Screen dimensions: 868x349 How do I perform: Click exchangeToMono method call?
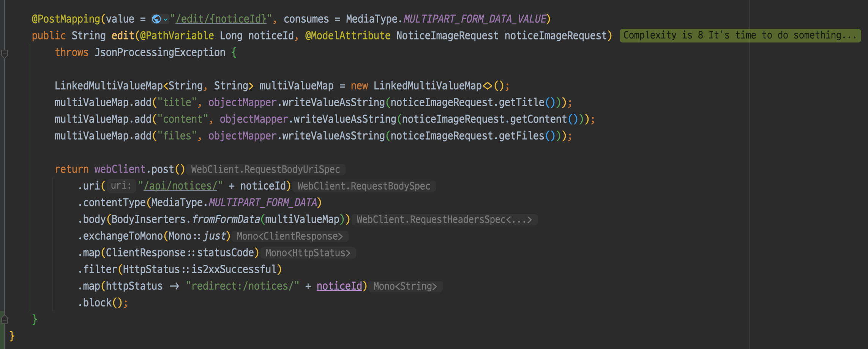(x=123, y=236)
